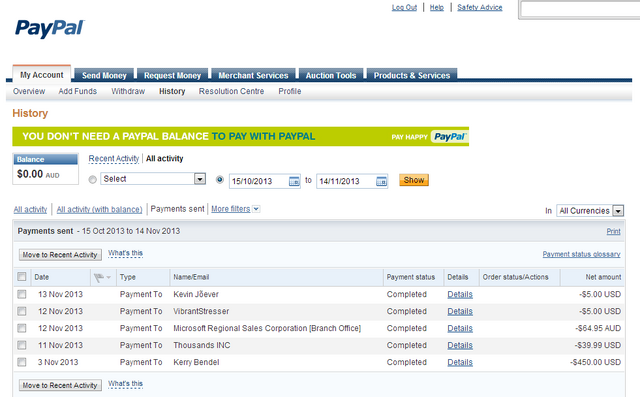640x397 pixels.
Task: Open Details for the Thousands INC payment
Action: pyautogui.click(x=460, y=346)
